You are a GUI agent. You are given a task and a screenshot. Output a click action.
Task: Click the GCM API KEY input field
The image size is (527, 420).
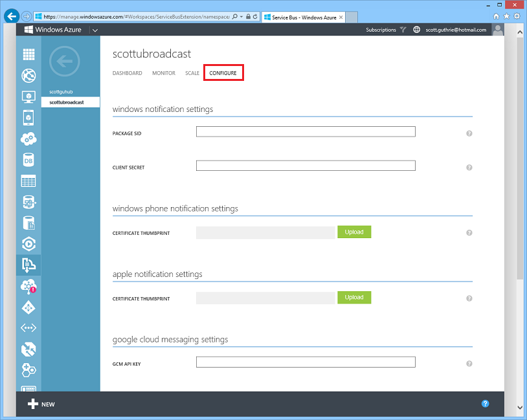click(306, 362)
